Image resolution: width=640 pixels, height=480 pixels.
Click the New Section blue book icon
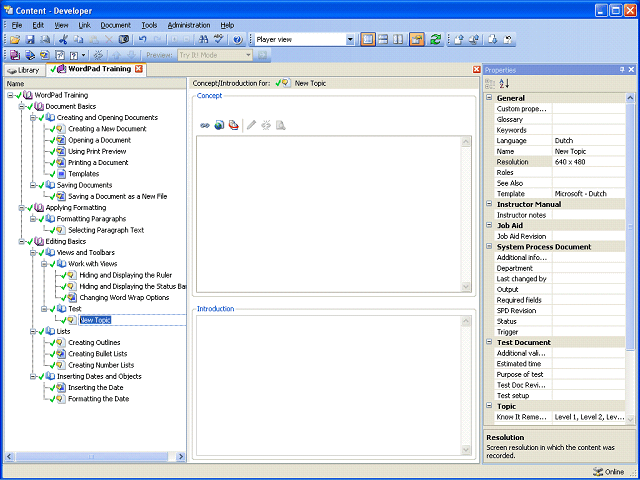pos(30,55)
